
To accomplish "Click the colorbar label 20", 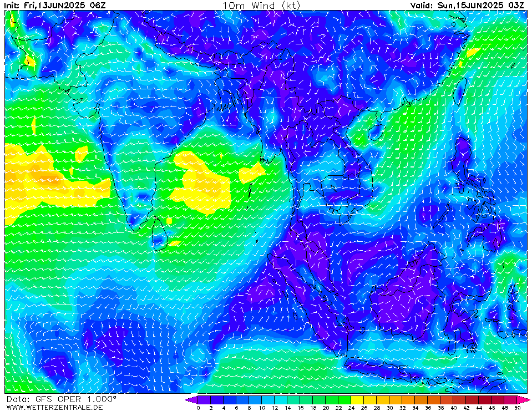I will (x=326, y=408).
